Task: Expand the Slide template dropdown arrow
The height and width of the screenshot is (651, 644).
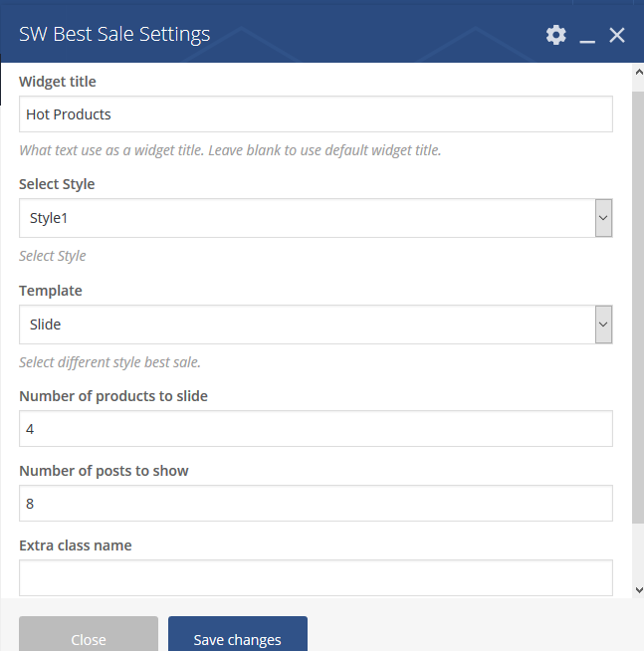Action: tap(603, 325)
